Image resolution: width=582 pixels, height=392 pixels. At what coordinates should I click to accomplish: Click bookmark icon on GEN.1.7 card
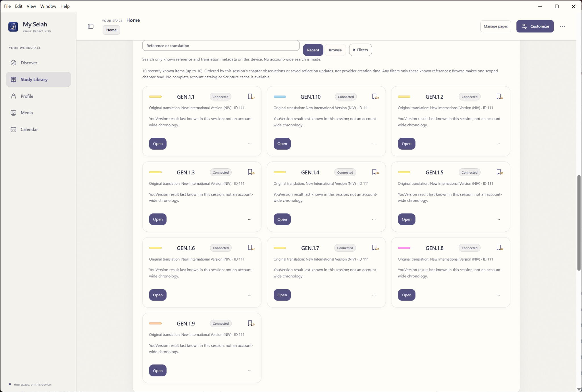coord(375,248)
